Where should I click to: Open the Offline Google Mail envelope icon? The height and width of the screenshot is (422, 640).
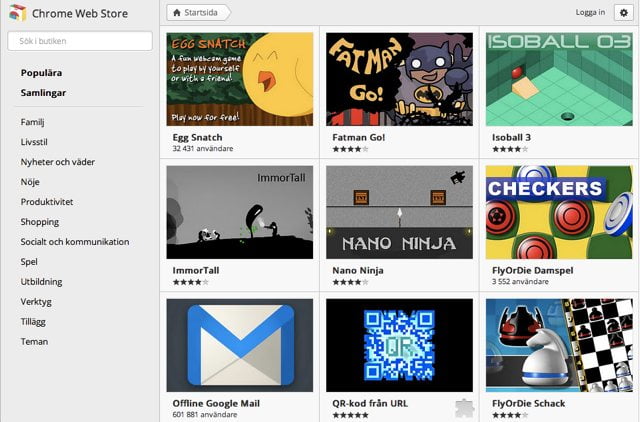(x=239, y=345)
